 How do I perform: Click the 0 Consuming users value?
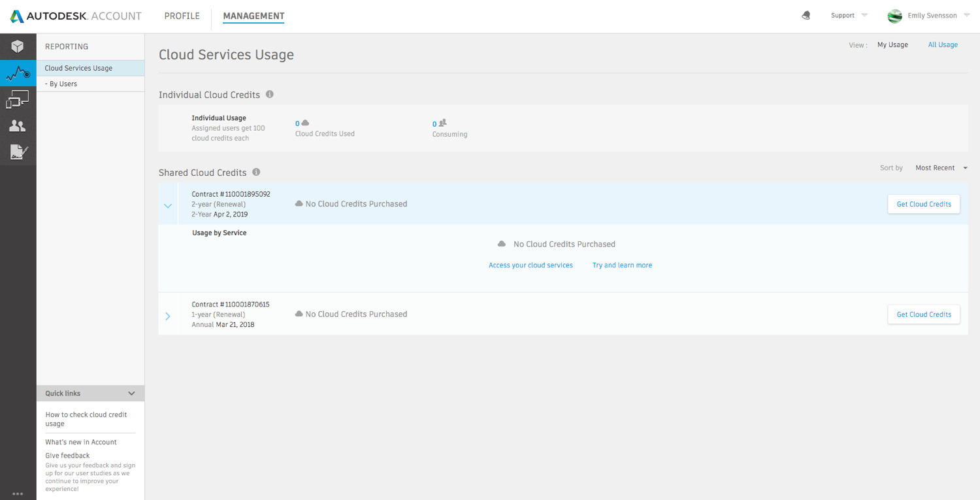(x=434, y=124)
